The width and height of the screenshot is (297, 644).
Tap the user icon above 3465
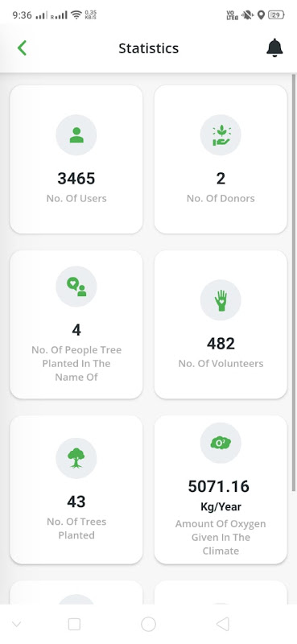(76, 134)
